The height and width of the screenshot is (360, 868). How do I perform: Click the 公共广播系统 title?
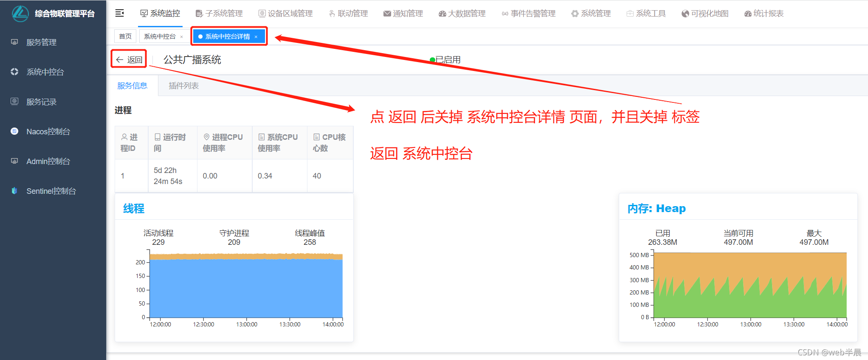click(192, 60)
